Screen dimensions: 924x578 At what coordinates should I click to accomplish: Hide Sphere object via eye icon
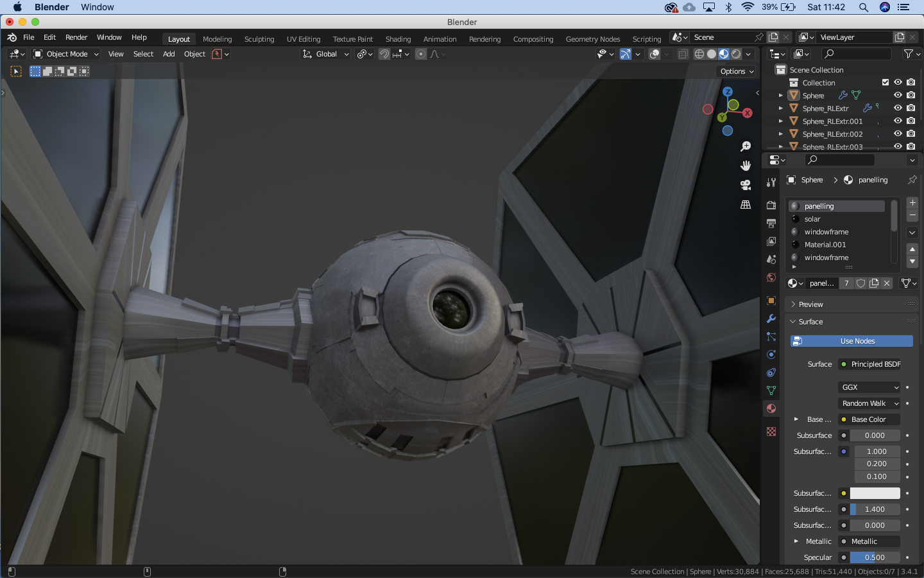(898, 95)
